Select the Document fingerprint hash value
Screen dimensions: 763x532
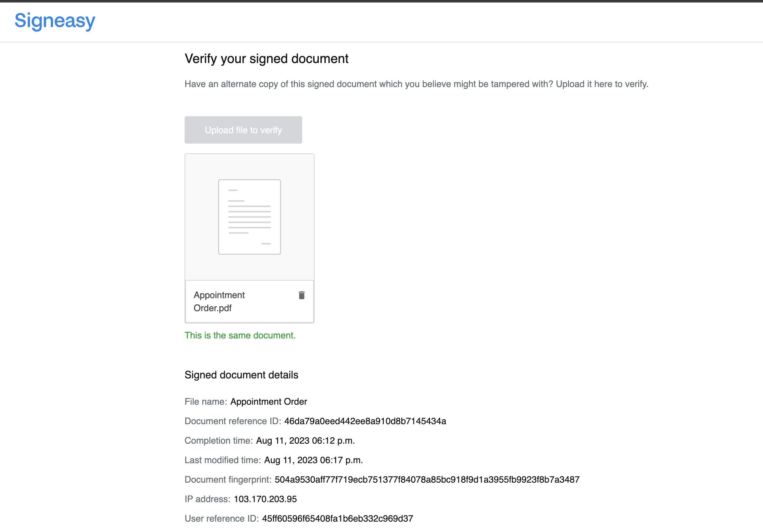(x=427, y=479)
